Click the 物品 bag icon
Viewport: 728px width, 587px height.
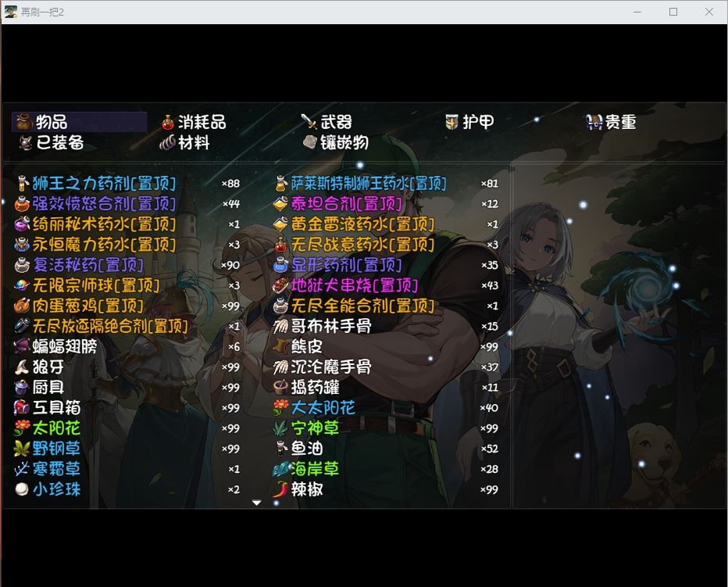23,122
